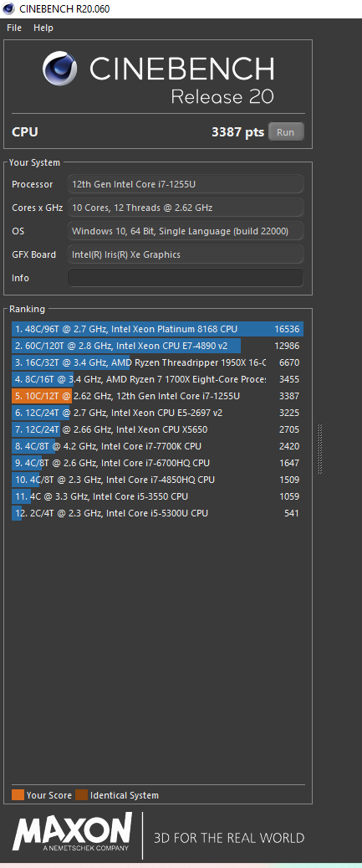This screenshot has height=868, width=362.
Task: Select ranking row Core i7-6700HQ
Action: point(157,463)
